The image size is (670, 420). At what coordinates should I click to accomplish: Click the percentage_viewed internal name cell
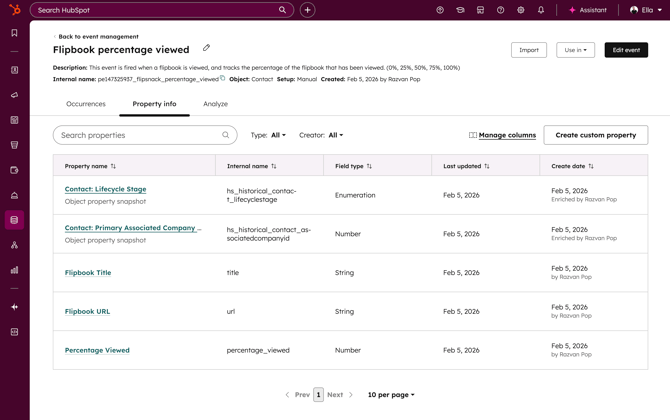258,350
